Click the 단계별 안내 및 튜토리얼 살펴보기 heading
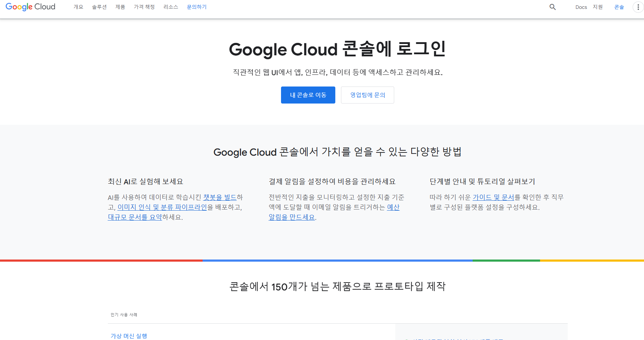The width and height of the screenshot is (644, 340). pos(482,182)
